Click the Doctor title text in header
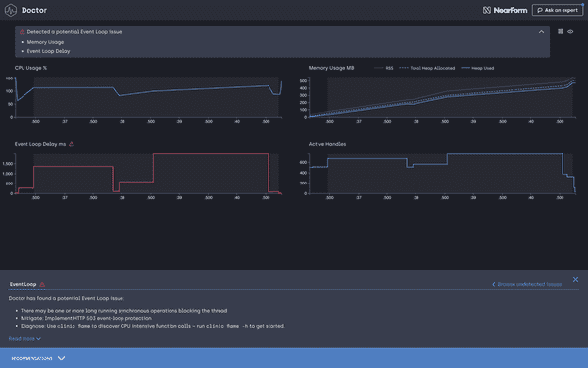This screenshot has width=588, height=368. click(x=34, y=10)
